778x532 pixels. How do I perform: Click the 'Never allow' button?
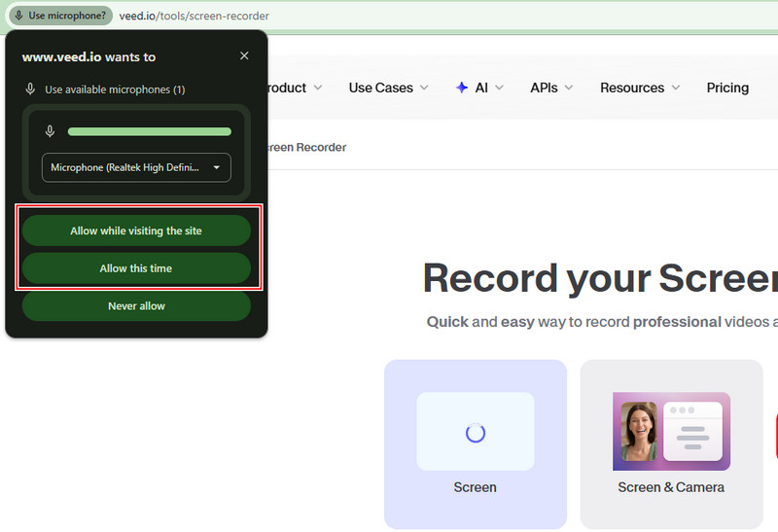[136, 306]
